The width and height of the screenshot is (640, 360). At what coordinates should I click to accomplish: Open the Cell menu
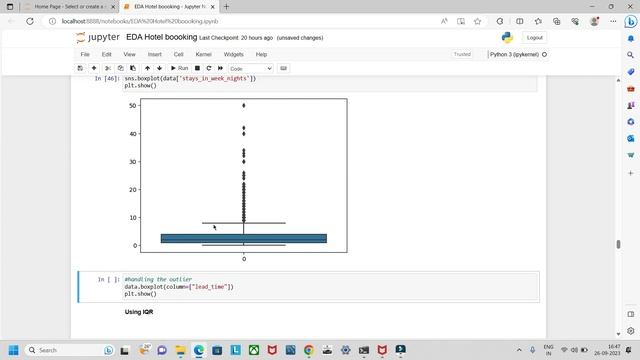[x=178, y=54]
